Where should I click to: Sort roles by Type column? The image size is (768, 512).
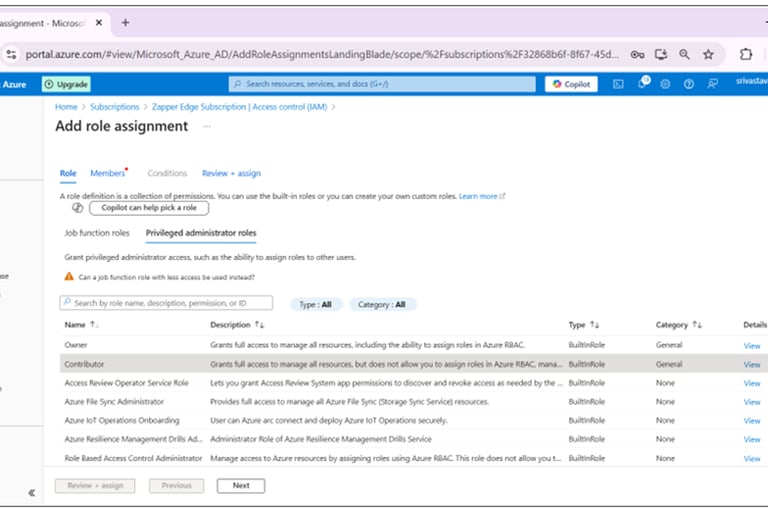[583, 325]
